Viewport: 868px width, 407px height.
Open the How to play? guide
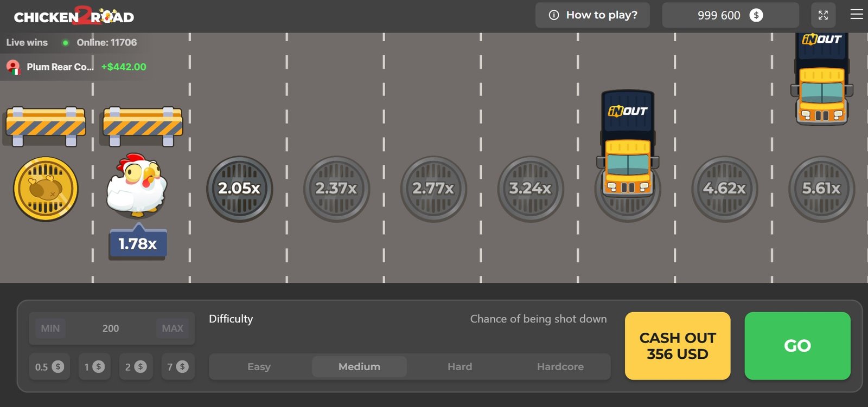[592, 15]
